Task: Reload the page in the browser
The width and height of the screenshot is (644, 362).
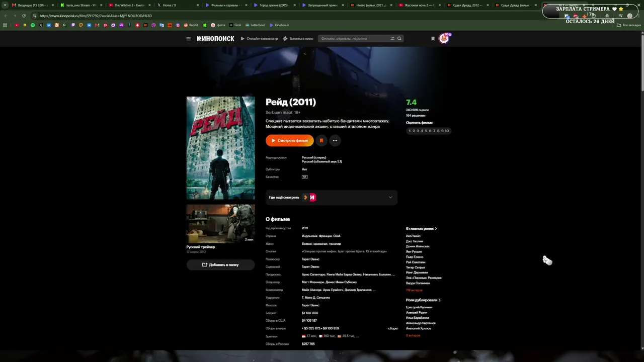Action: click(x=24, y=16)
